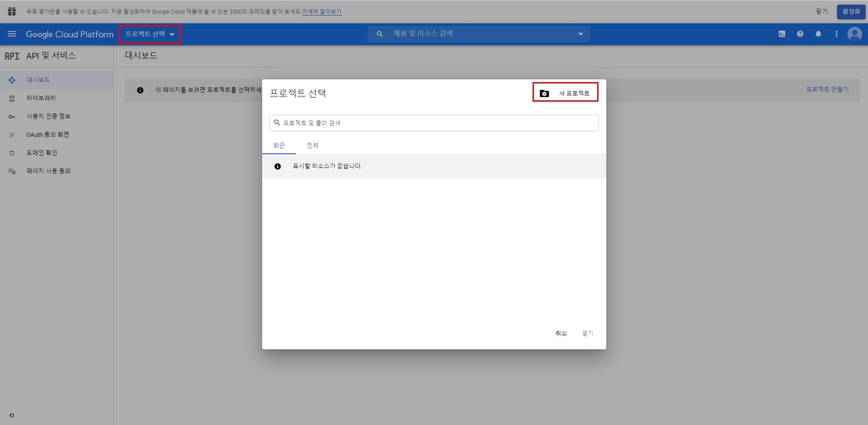Switch to the 최근 tab

(279, 145)
